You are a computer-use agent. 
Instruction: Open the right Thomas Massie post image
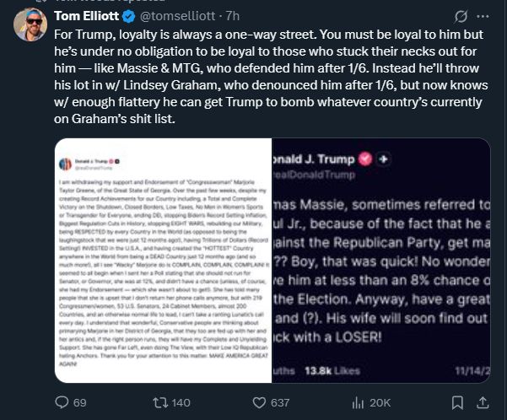(381, 261)
